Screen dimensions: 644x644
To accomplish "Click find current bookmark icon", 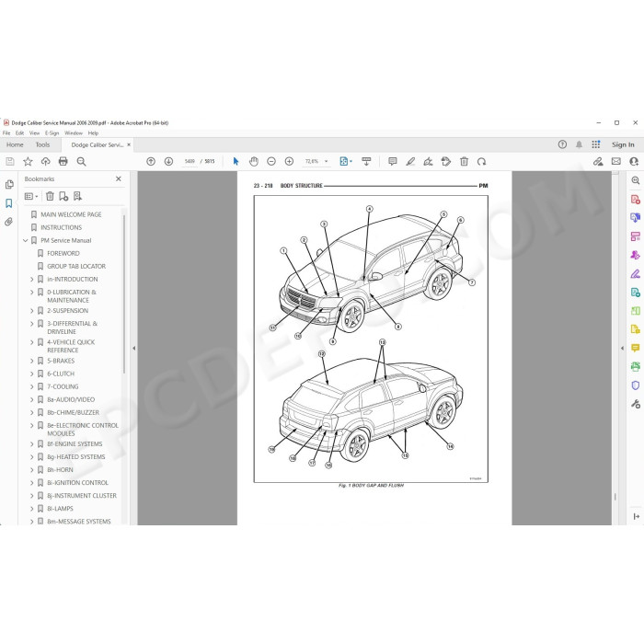I will pos(77,196).
